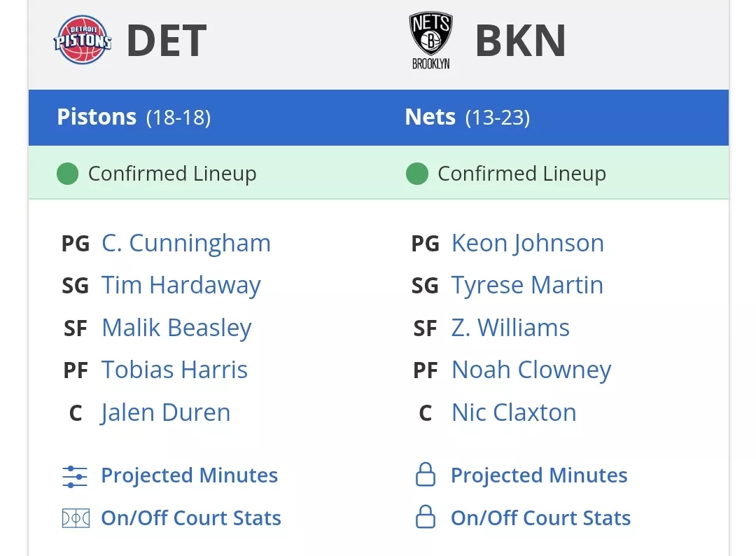Viewport: 756px width, 556px height.
Task: View Jalen Duren player profile
Action: (x=165, y=412)
